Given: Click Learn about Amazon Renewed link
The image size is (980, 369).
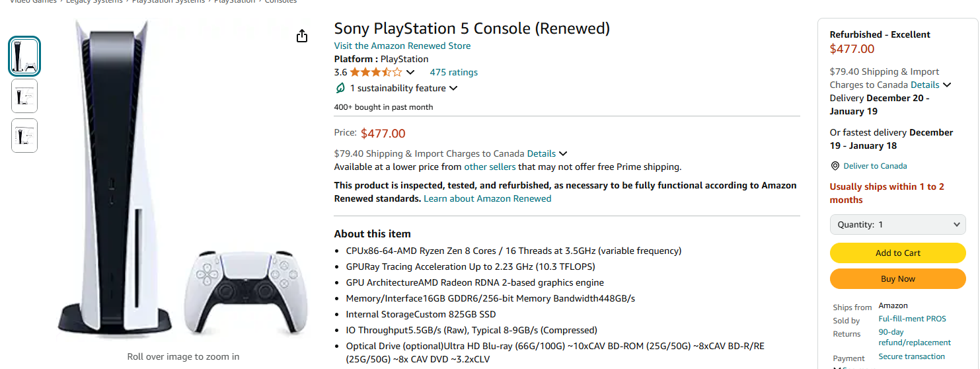Looking at the screenshot, I should coord(487,198).
